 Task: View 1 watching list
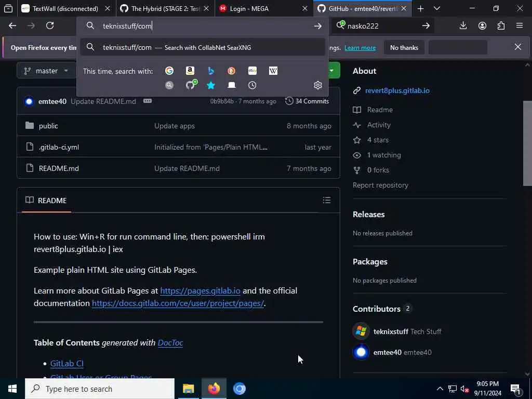point(384,155)
